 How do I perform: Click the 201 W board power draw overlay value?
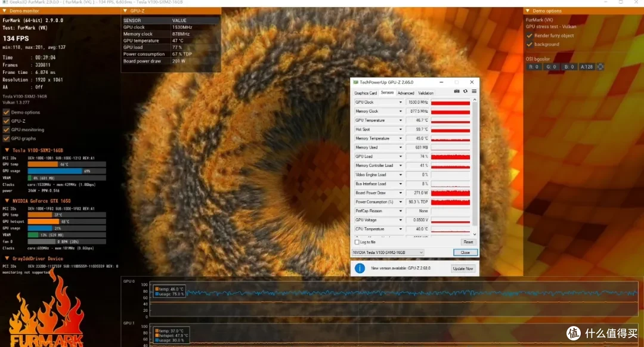(179, 61)
